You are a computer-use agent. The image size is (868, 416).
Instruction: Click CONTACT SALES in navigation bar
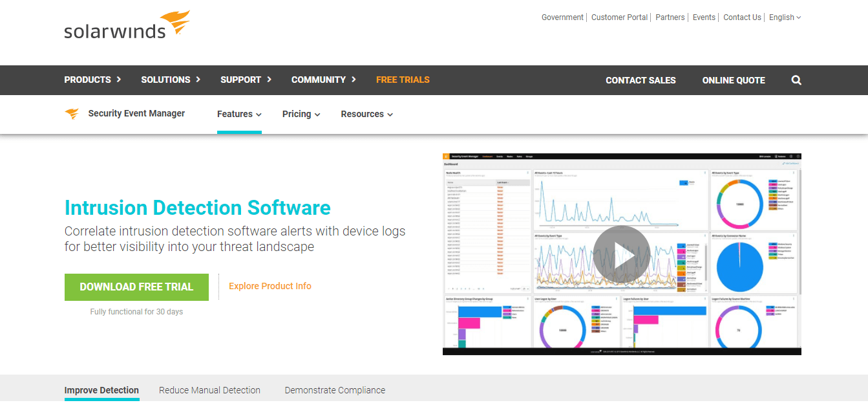click(x=640, y=80)
